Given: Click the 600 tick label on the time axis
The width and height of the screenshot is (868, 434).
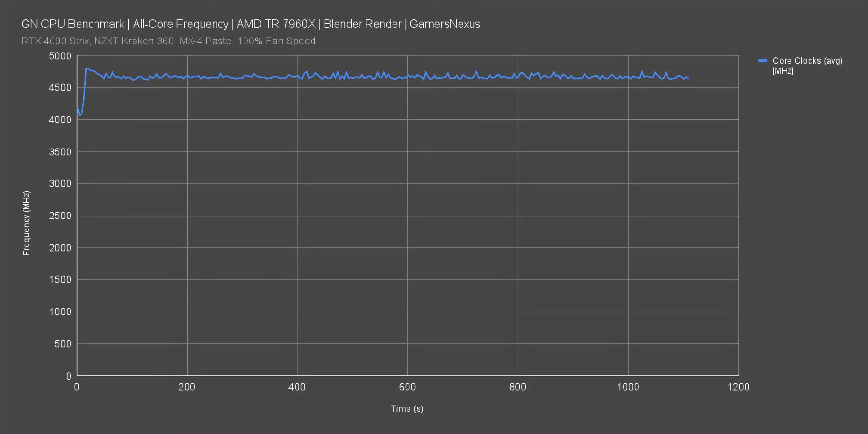Looking at the screenshot, I should 407,387.
